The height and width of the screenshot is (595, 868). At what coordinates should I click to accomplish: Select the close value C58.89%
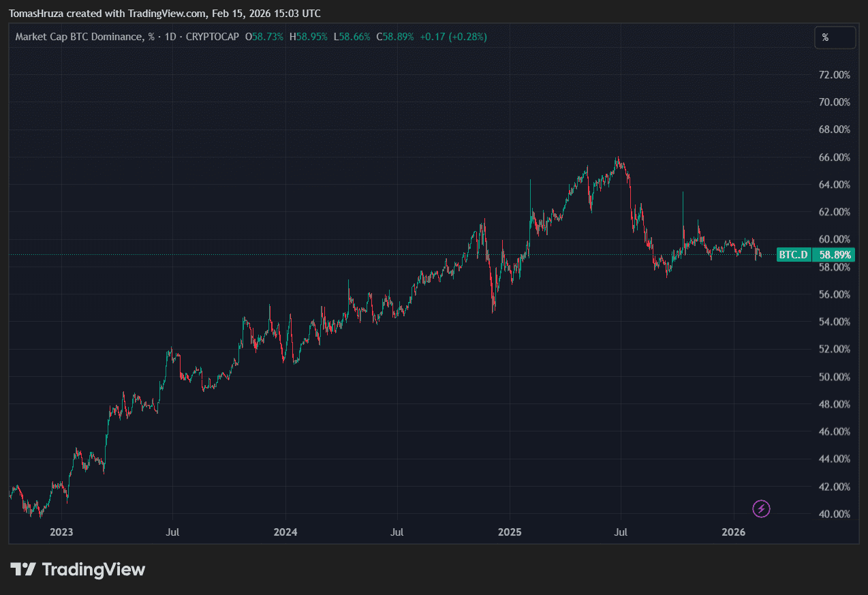[x=395, y=37]
